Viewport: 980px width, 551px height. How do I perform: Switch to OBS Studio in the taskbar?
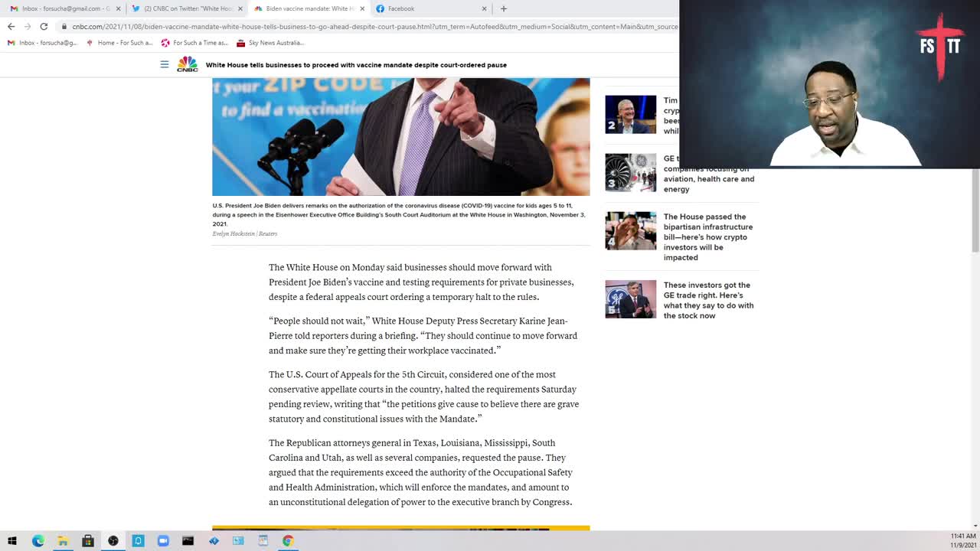click(x=113, y=541)
